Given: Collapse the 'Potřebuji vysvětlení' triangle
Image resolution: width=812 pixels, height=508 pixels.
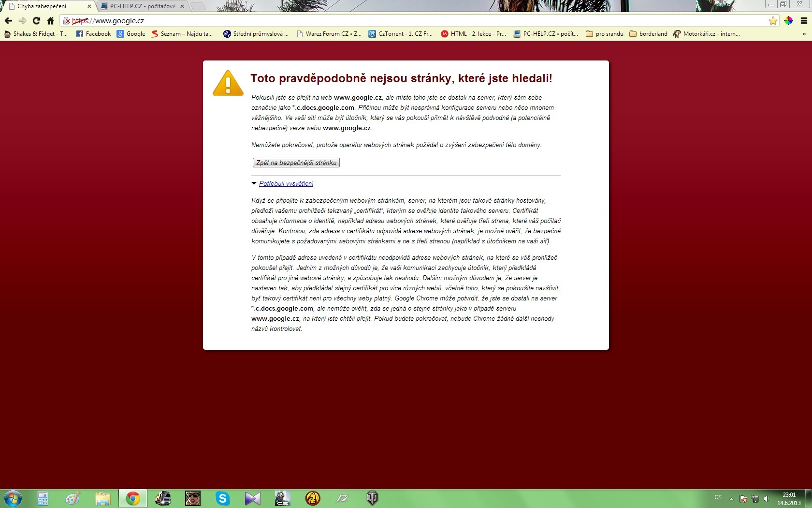Looking at the screenshot, I should pos(254,184).
